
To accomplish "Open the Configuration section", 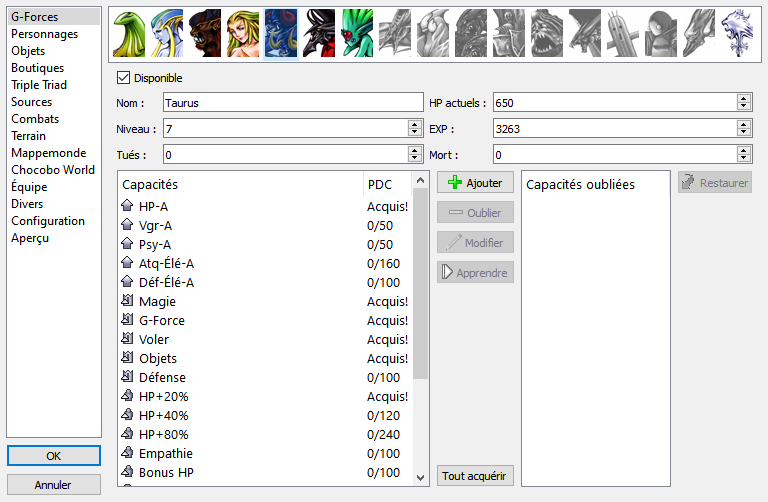I will click(x=54, y=221).
